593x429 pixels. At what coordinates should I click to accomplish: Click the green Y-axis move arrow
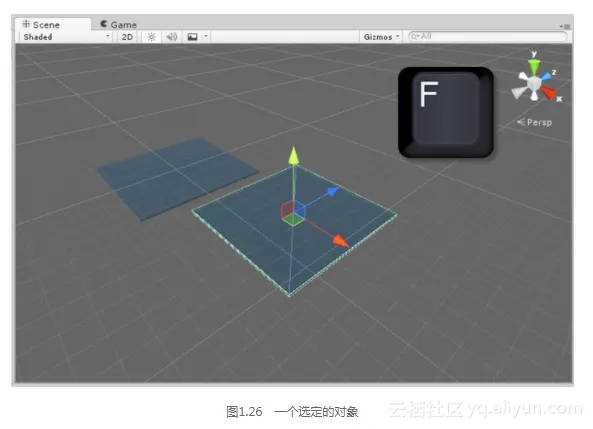tap(293, 155)
